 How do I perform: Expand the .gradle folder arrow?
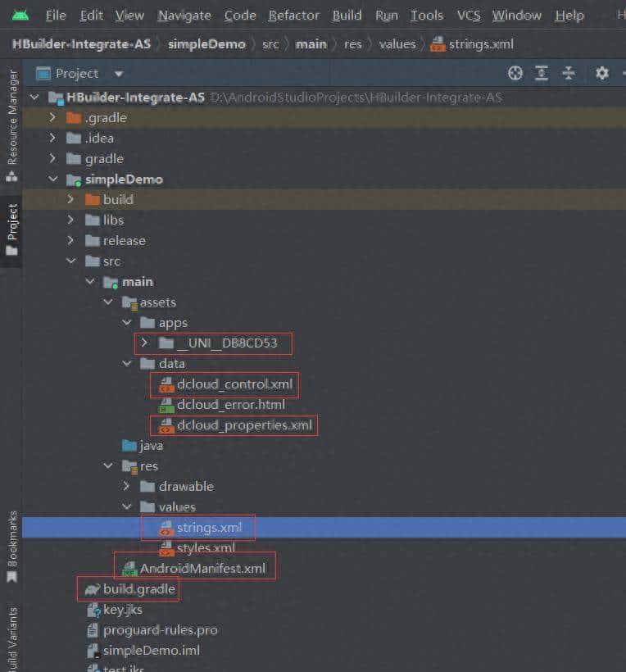(x=53, y=118)
